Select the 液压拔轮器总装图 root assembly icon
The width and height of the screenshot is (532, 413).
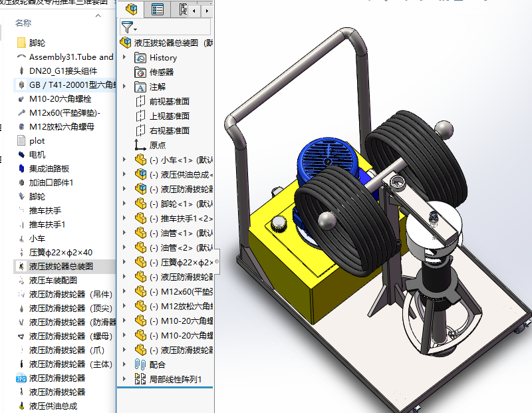tap(125, 43)
